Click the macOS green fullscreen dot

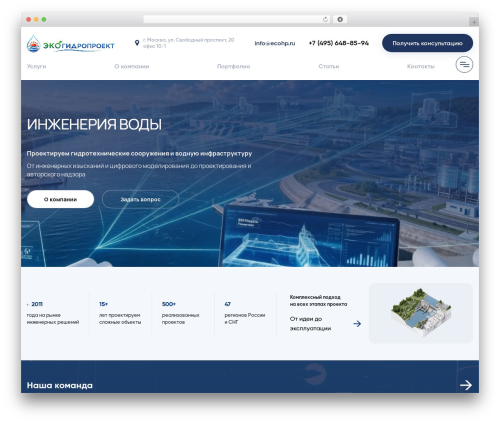coord(44,20)
